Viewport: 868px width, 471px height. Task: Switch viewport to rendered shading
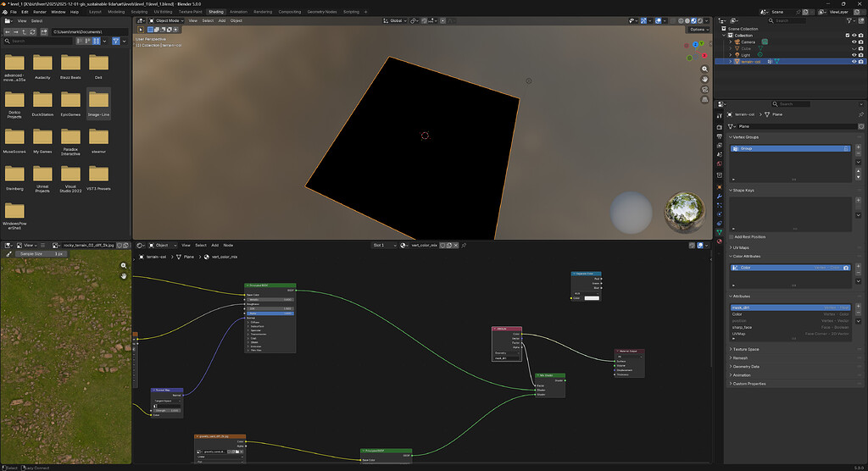pyautogui.click(x=700, y=21)
